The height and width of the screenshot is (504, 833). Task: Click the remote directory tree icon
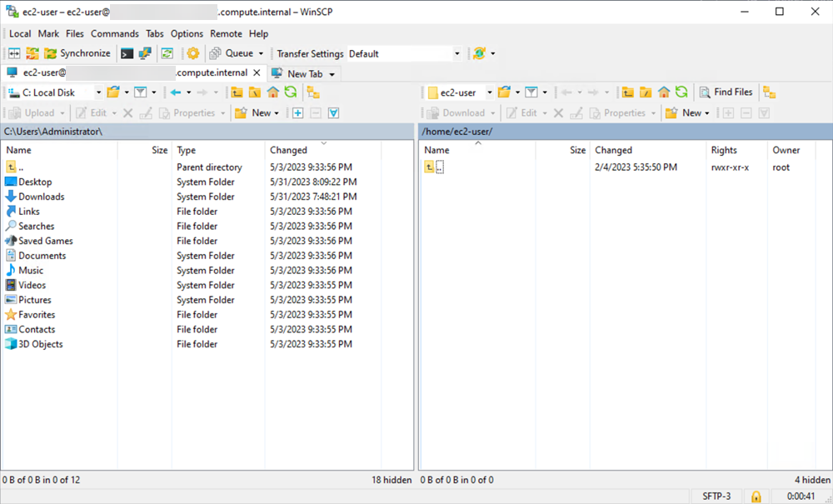769,92
